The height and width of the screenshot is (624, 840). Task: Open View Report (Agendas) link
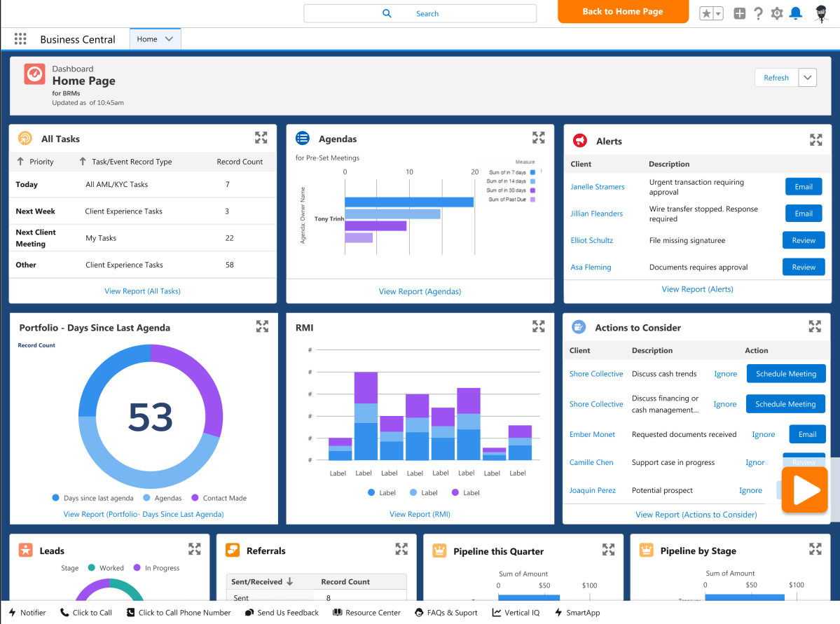[420, 291]
